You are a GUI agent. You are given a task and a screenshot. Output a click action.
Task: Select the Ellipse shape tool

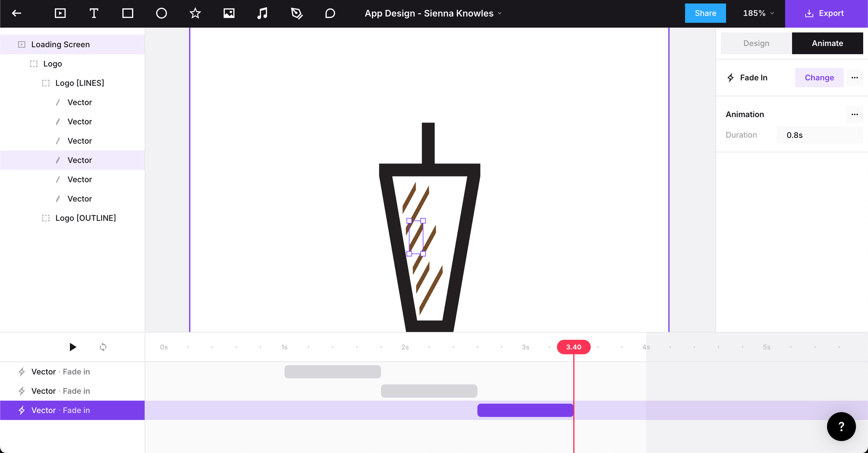161,13
